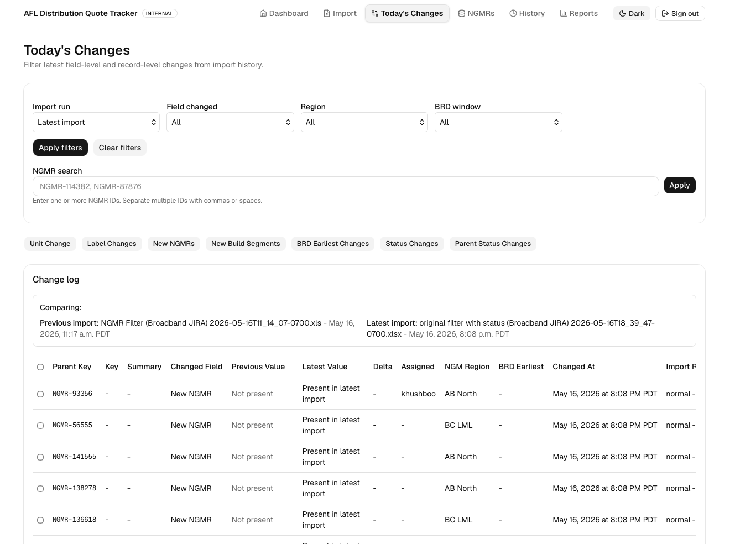Open the Dashboard tab

[x=284, y=13]
